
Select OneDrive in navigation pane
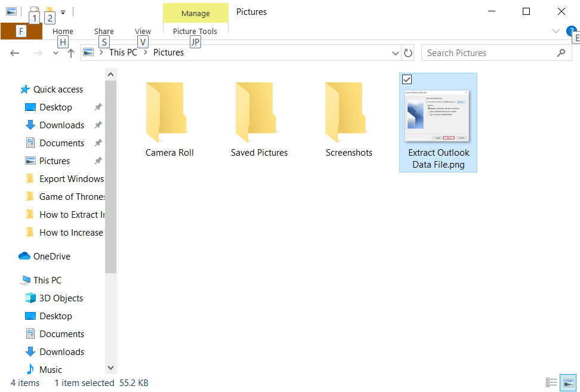[x=44, y=257]
